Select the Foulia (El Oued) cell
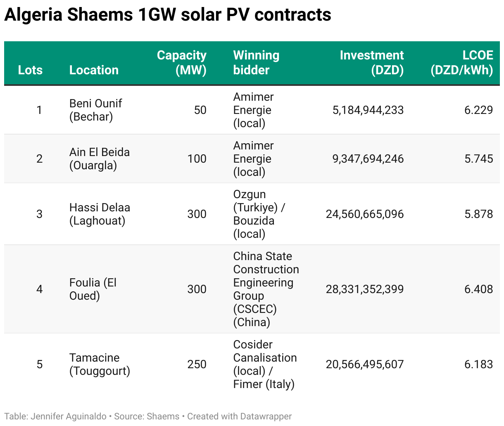This screenshot has height=426, width=504. pos(93,289)
